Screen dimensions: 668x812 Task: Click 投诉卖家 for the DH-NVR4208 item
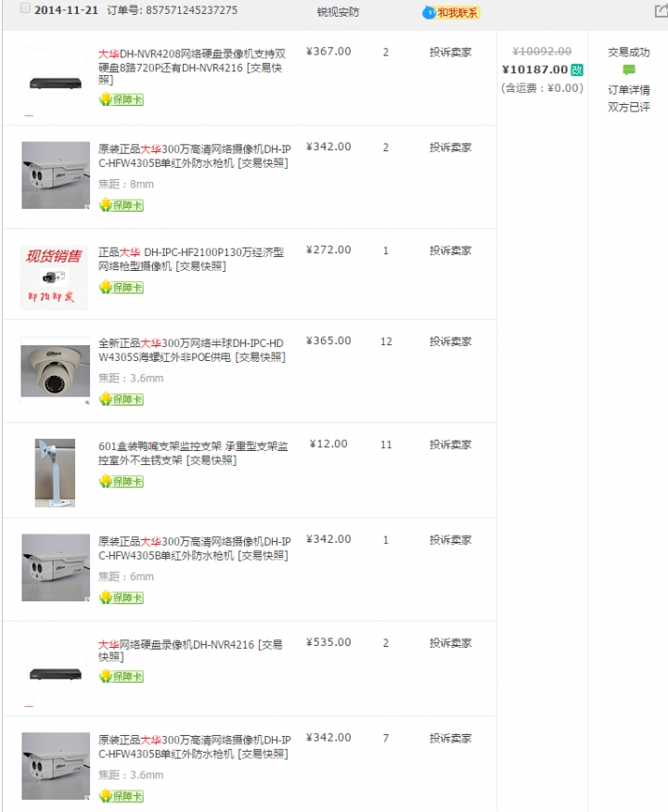tap(451, 52)
